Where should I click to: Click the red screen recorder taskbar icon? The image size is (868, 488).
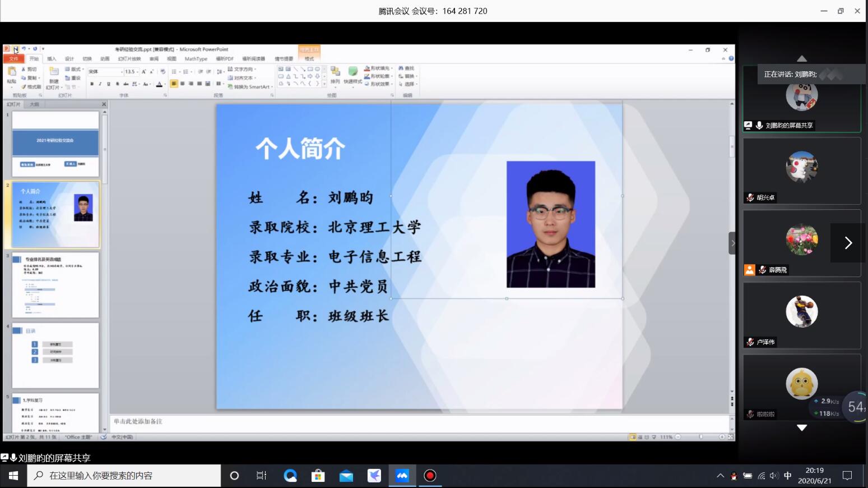[x=430, y=476]
